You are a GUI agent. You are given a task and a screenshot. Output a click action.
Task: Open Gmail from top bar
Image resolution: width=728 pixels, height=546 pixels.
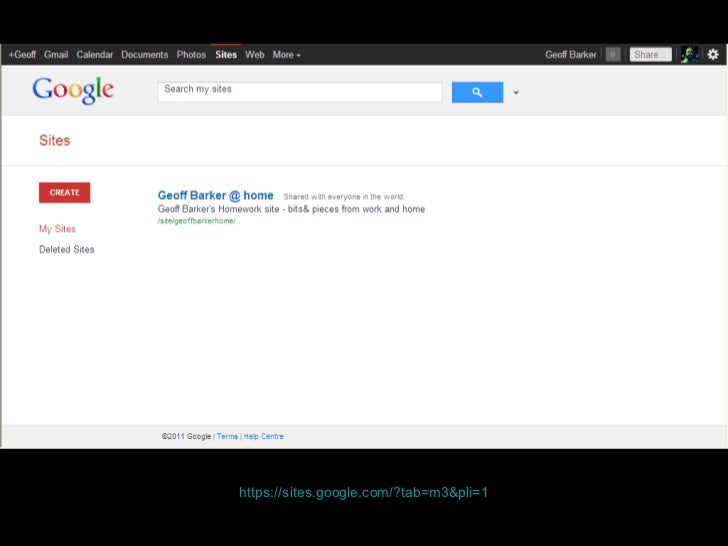pyautogui.click(x=56, y=55)
